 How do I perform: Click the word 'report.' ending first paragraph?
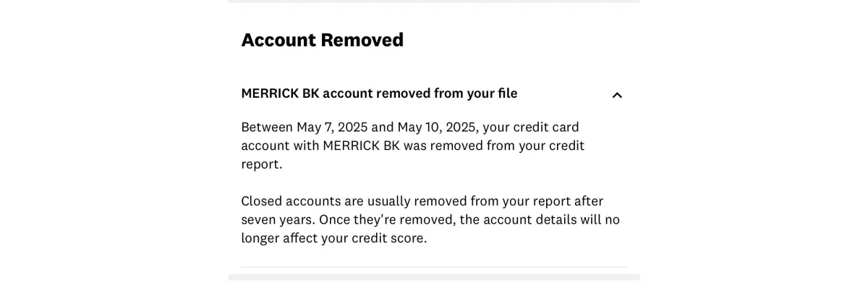(x=262, y=164)
